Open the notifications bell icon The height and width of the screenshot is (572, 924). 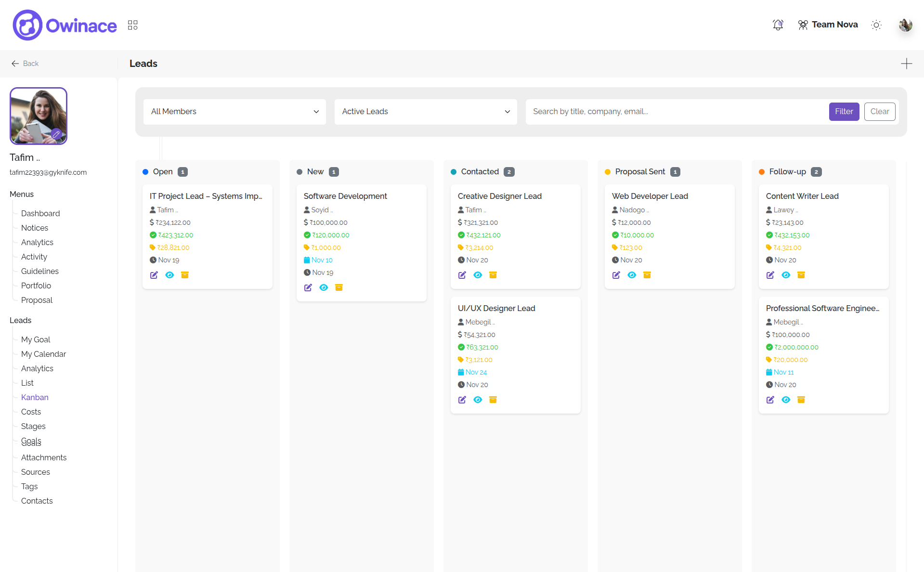point(778,25)
